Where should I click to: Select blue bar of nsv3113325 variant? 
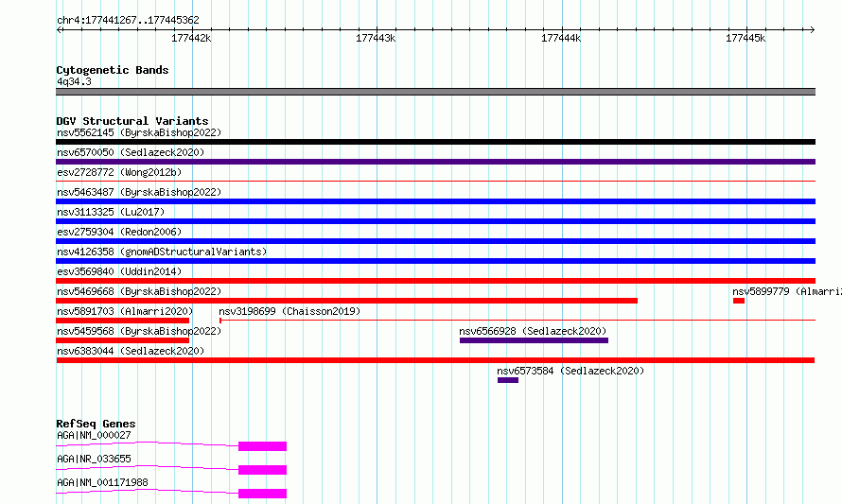(x=435, y=221)
